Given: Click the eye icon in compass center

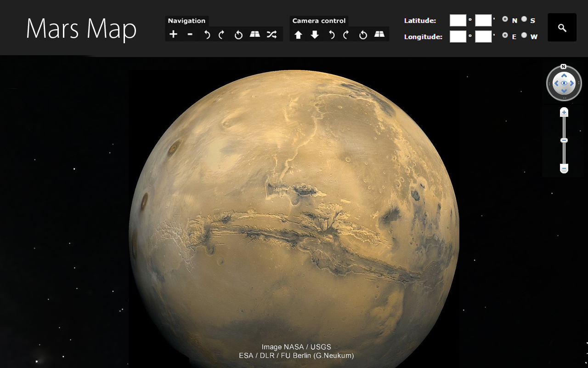Looking at the screenshot, I should tap(564, 83).
